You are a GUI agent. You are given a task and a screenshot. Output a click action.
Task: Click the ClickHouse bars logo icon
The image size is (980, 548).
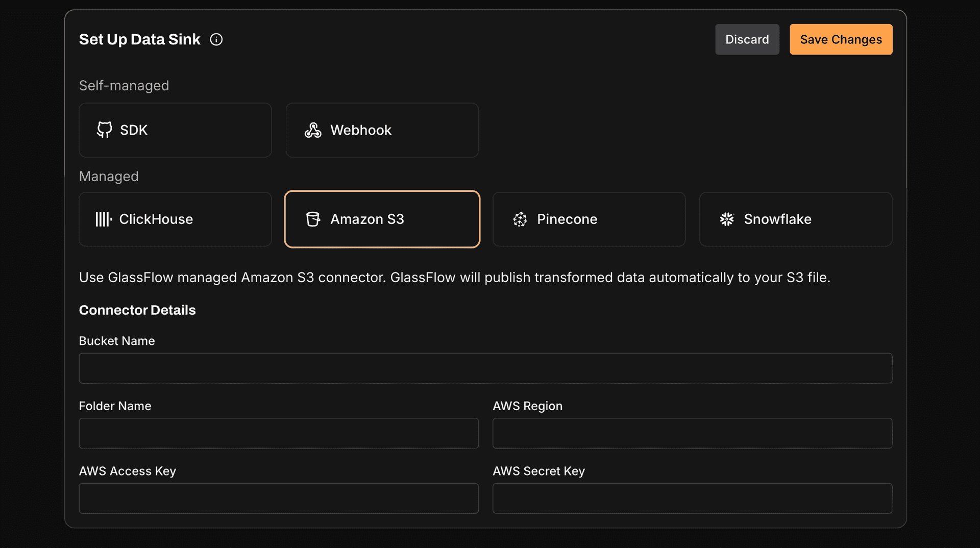[x=104, y=219]
